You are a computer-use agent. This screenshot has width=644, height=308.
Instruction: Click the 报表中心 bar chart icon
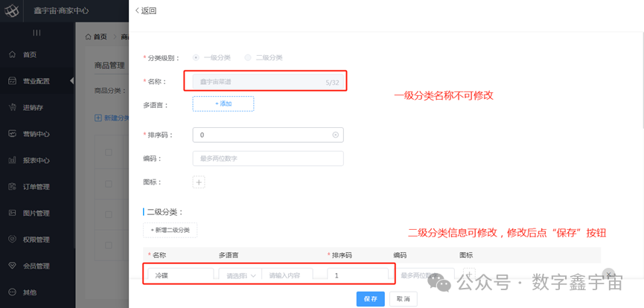[x=13, y=160]
